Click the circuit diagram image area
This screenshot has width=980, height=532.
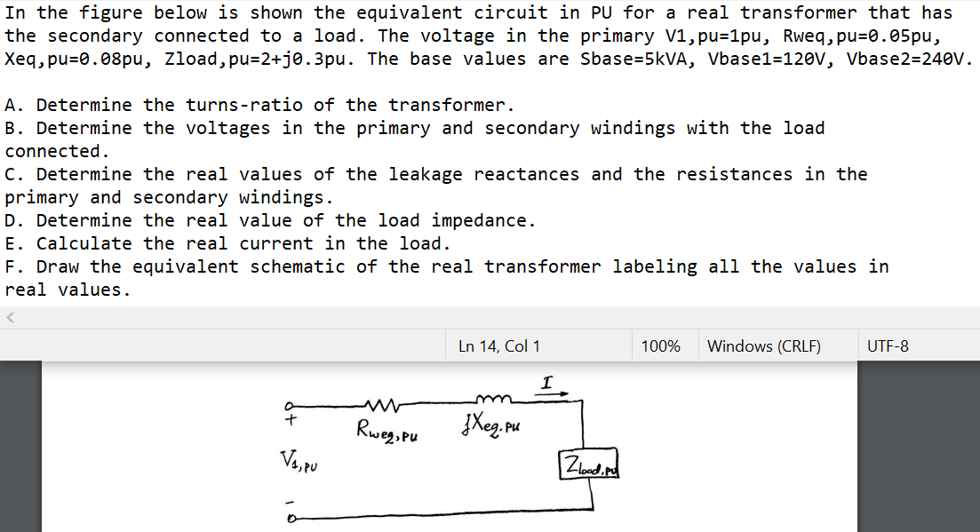tap(444, 444)
